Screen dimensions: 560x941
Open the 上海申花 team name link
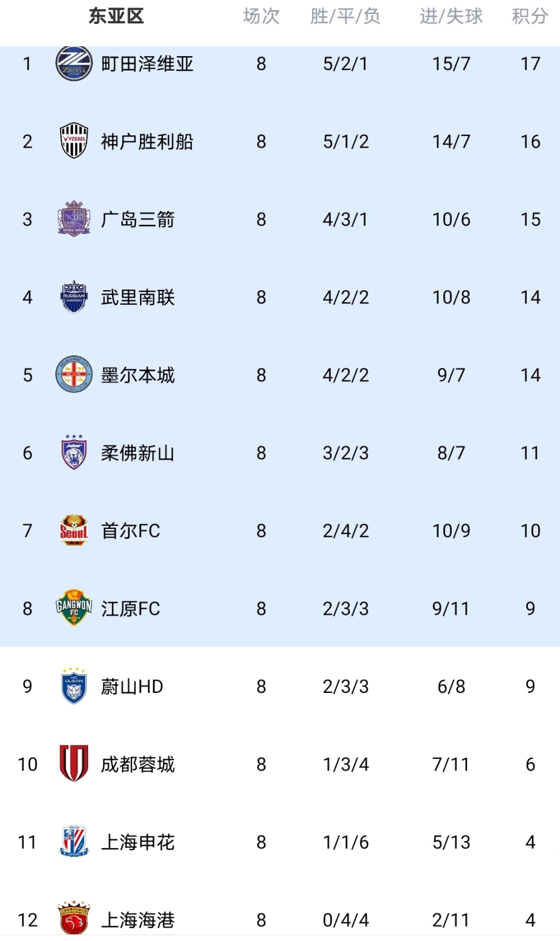(138, 842)
